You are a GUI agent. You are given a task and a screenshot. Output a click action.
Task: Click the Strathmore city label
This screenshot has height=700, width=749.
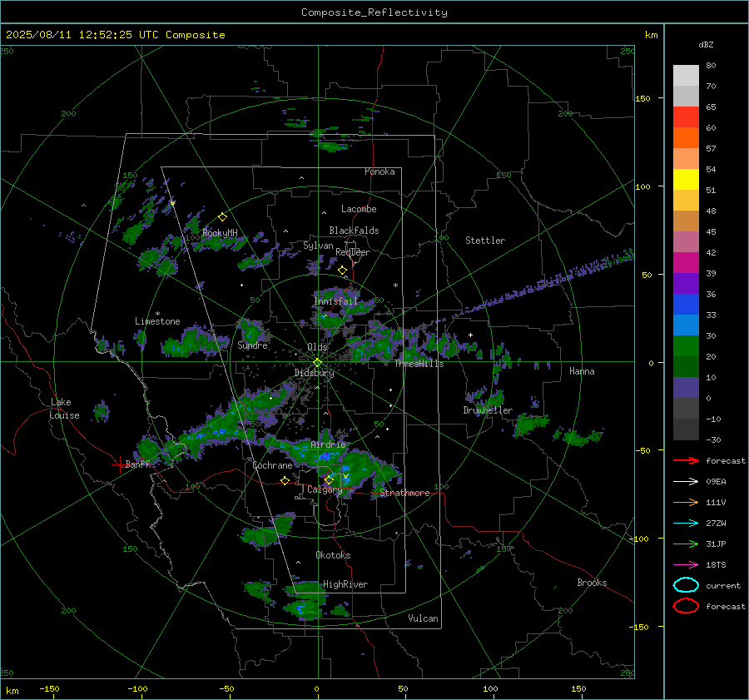pyautogui.click(x=404, y=493)
